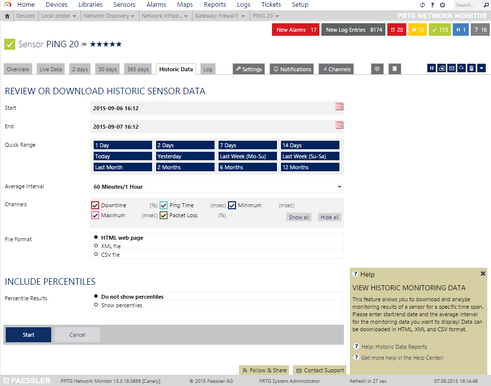Click into the Start date field
Screen dimensions: 491x386
point(212,108)
